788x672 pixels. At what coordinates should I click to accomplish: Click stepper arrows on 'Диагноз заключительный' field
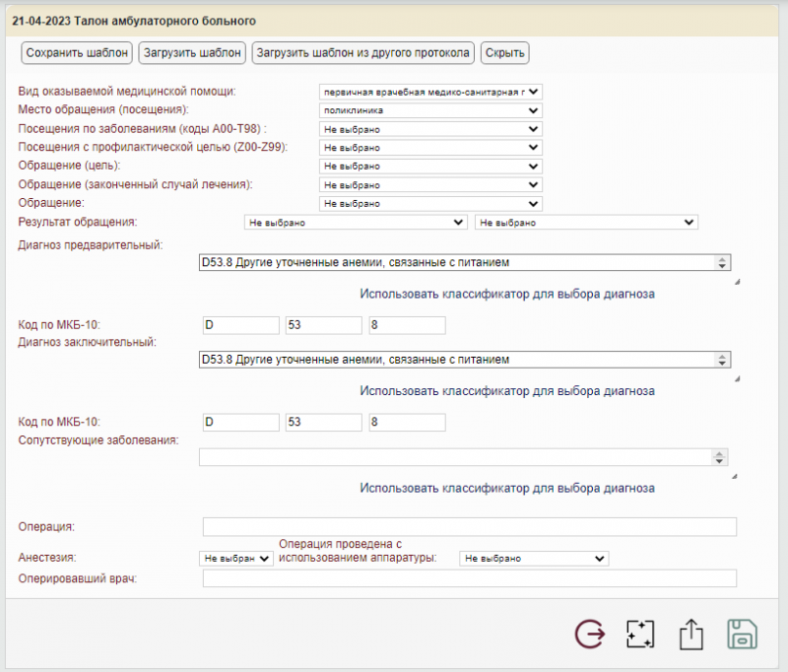(x=721, y=360)
